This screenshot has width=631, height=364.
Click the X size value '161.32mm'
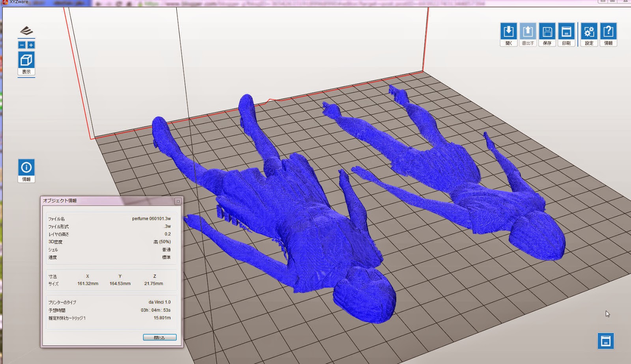click(x=88, y=284)
